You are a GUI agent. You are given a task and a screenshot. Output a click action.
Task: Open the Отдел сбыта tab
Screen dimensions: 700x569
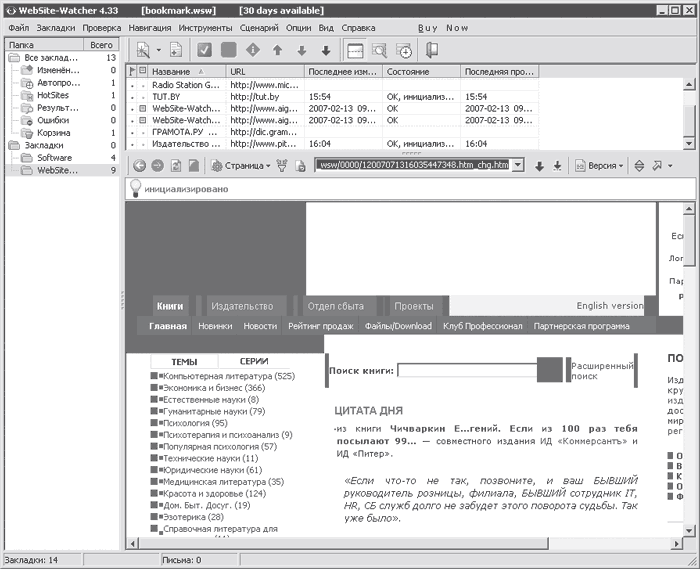(336, 306)
